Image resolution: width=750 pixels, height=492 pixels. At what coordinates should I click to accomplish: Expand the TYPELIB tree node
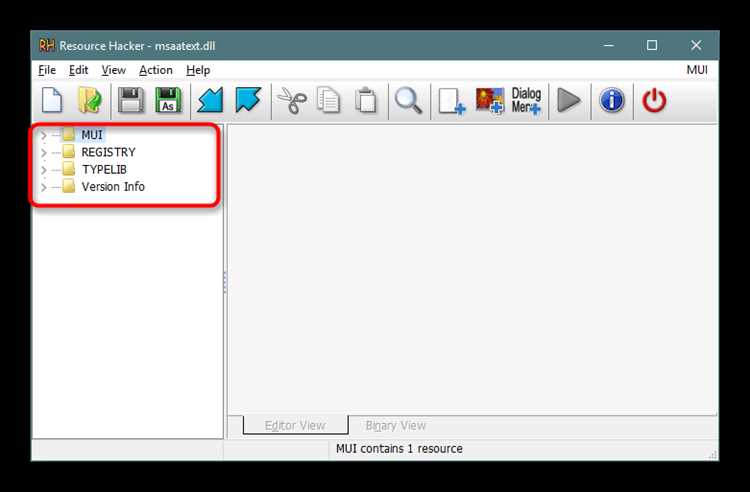pyautogui.click(x=44, y=170)
